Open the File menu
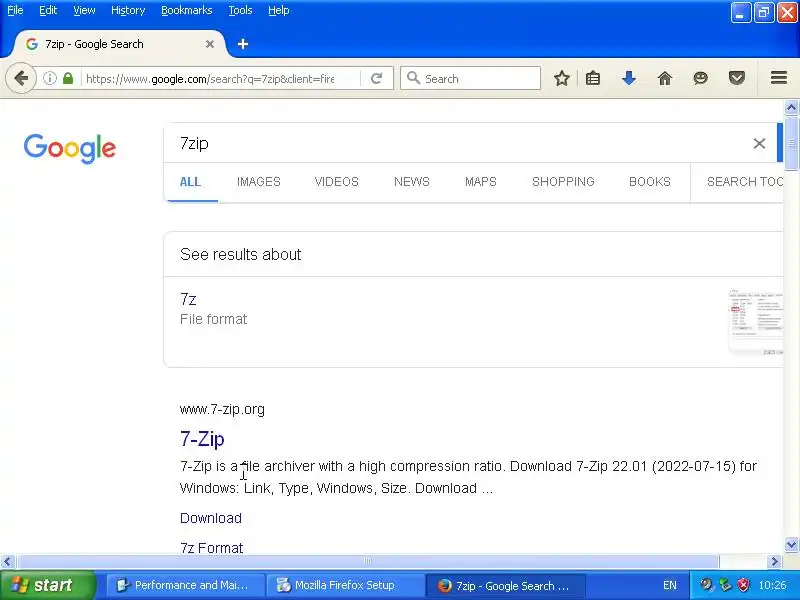The width and height of the screenshot is (800, 600). point(15,10)
